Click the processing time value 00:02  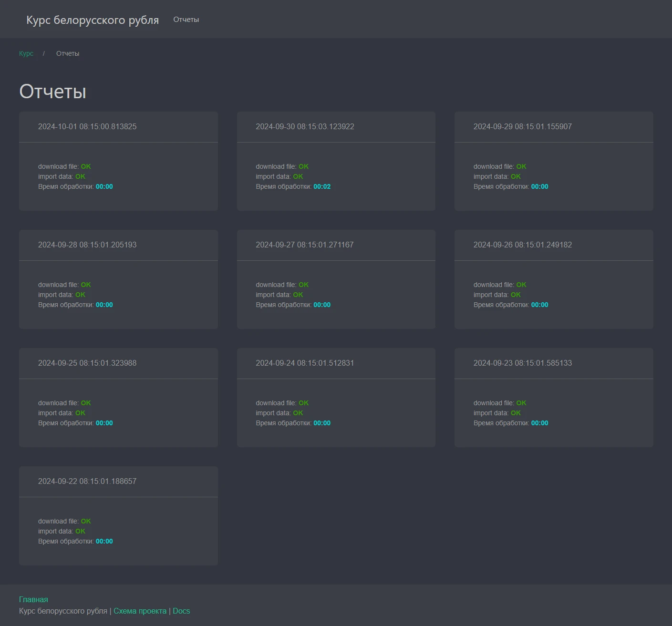point(322,186)
